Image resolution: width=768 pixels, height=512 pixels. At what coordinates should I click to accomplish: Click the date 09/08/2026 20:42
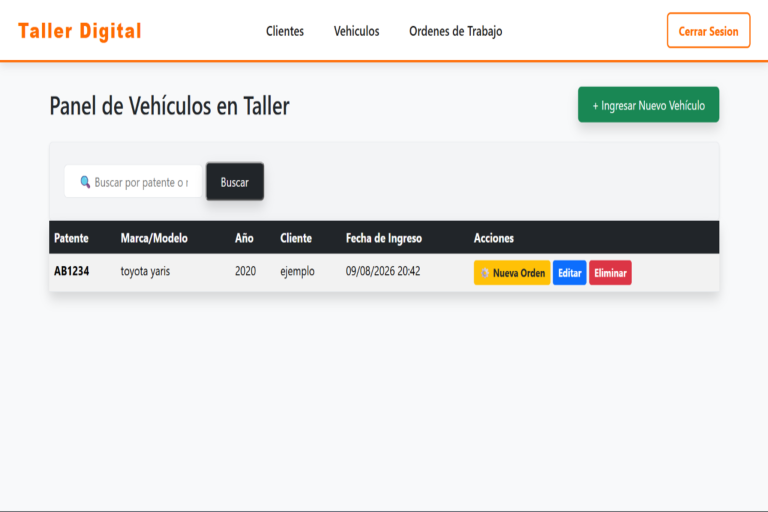pos(383,271)
